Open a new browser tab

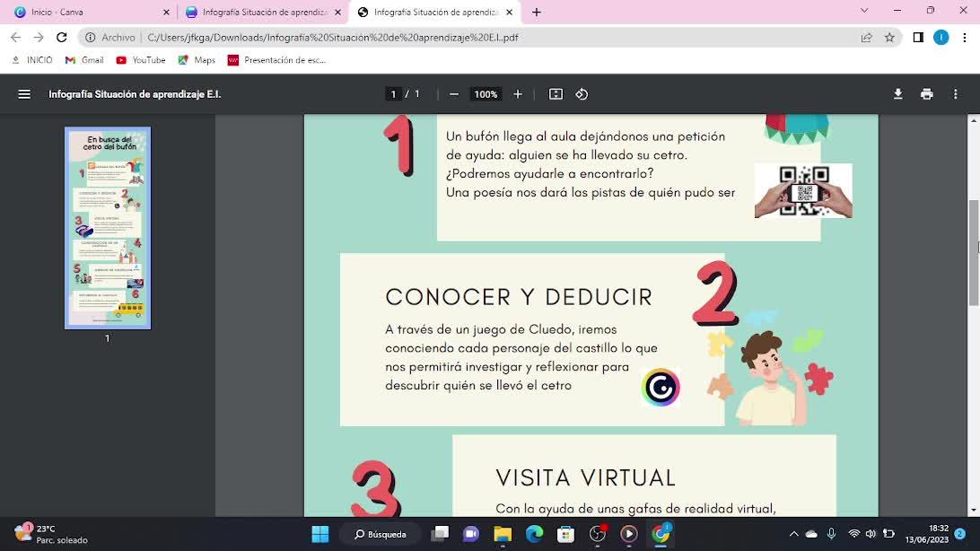[537, 12]
